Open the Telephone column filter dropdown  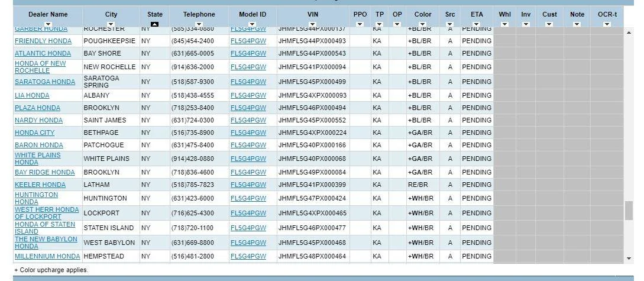pos(199,24)
